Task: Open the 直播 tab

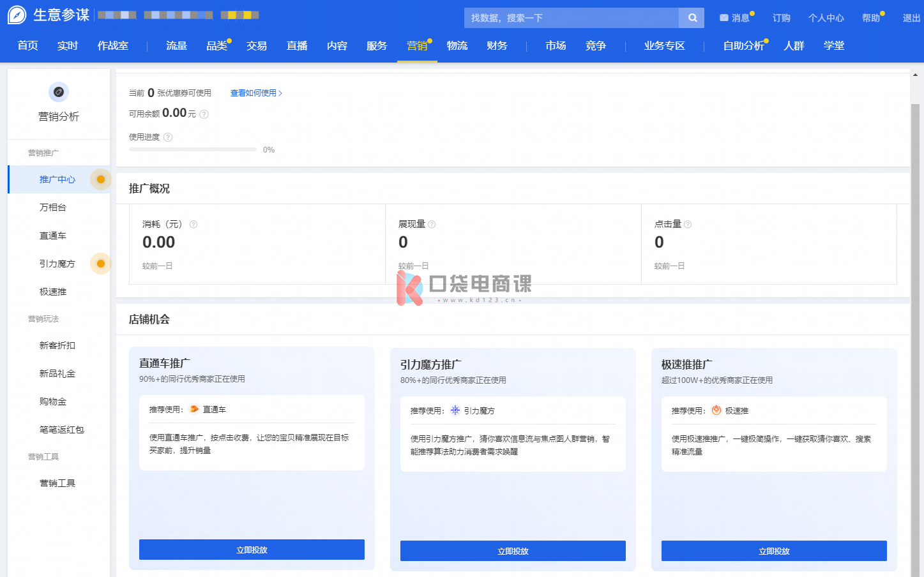Action: point(297,46)
